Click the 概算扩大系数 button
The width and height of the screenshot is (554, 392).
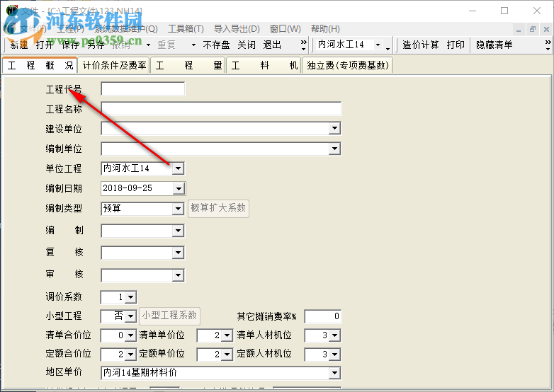(218, 208)
